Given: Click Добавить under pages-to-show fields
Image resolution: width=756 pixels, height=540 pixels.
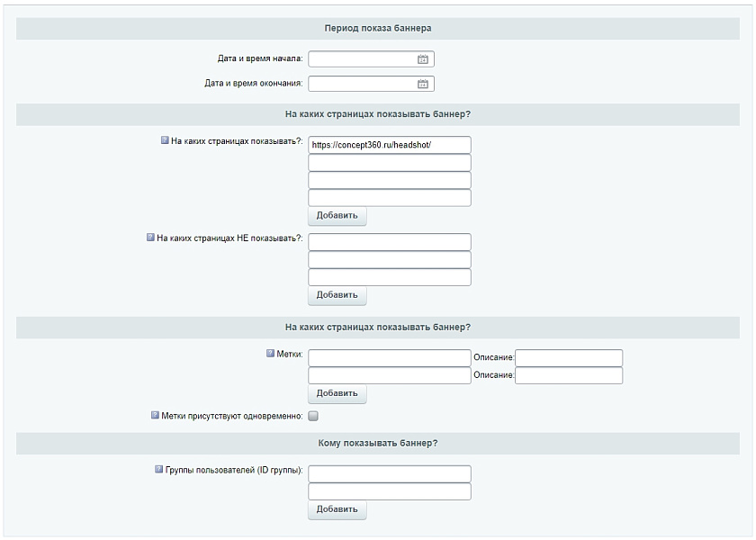Looking at the screenshot, I should [x=337, y=216].
